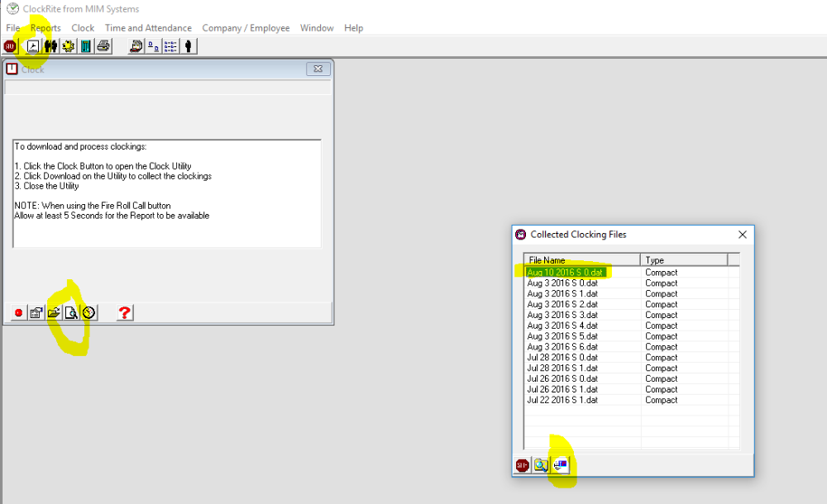Open the Time and Attendance menu
Viewport: 827px width, 504px height.
pos(148,27)
